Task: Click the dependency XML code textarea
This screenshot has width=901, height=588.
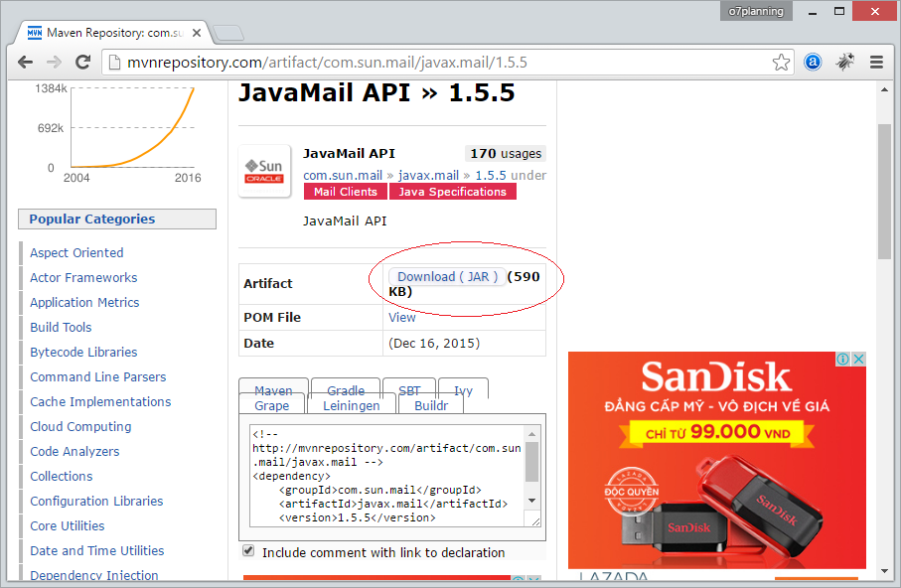Action: point(387,476)
